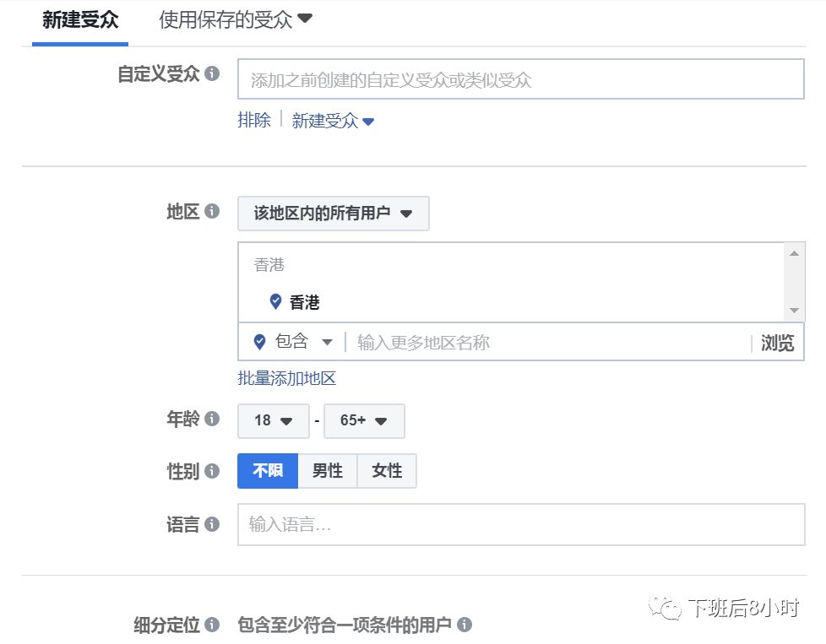Click the info icon next to 细分定位 condition text
826x644 pixels.
click(466, 623)
